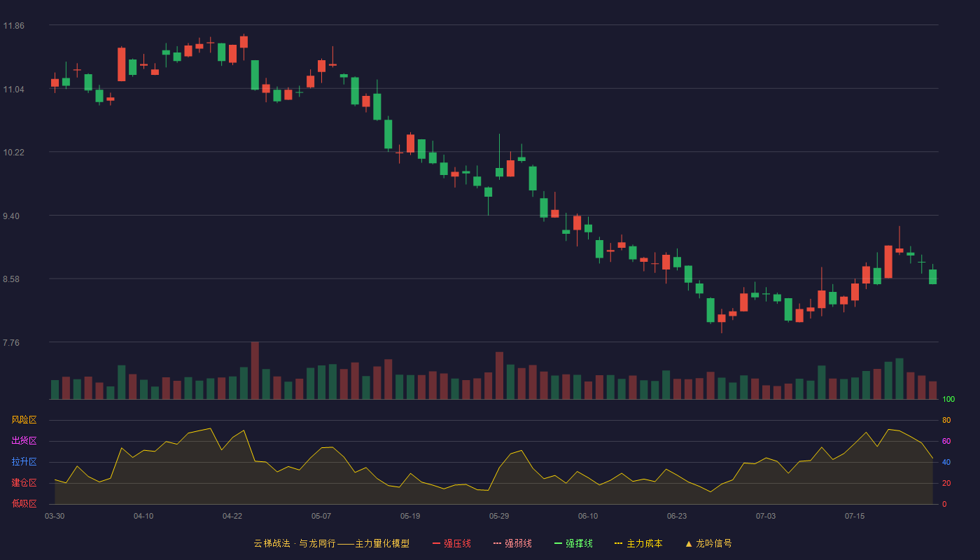Viewport: 980px width, 560px height.
Task: Toggle the yellow dashed 主力成本 legend marker
Action: coord(619,543)
